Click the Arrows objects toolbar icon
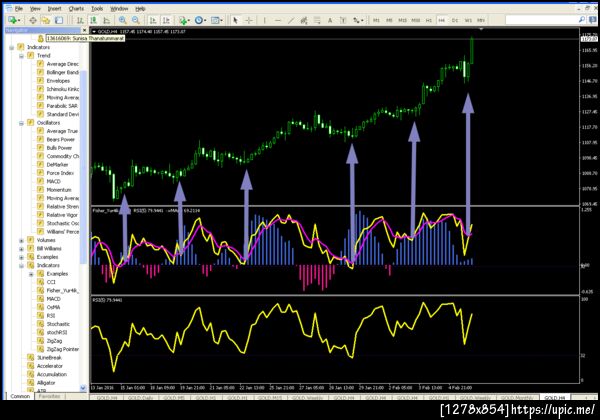Screen dimensions: 600x420 (356, 20)
